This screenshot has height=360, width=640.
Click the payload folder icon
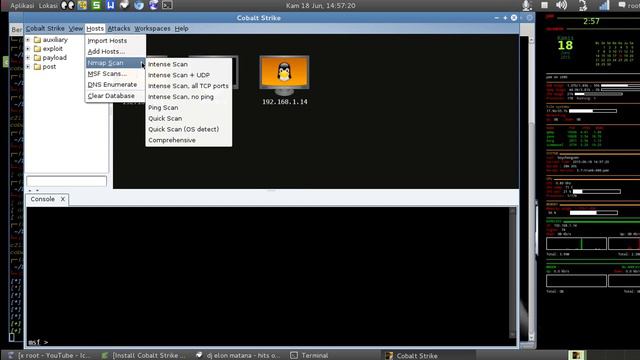38,58
